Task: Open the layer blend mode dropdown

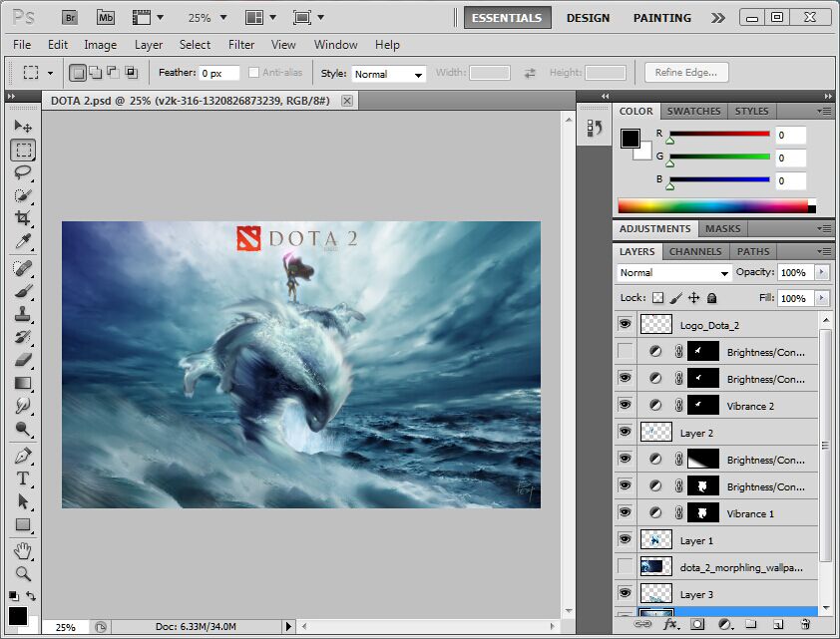Action: tap(673, 272)
